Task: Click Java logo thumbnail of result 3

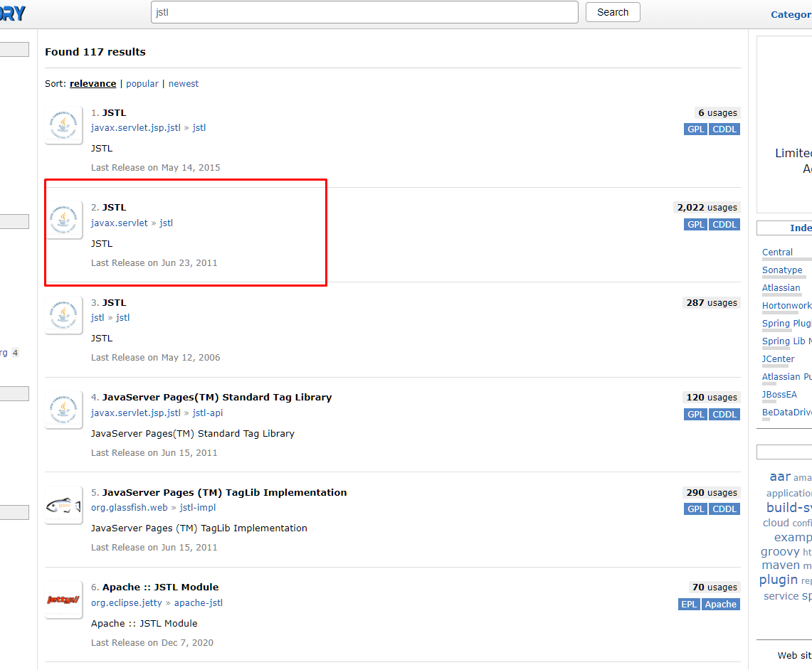Action: click(64, 316)
